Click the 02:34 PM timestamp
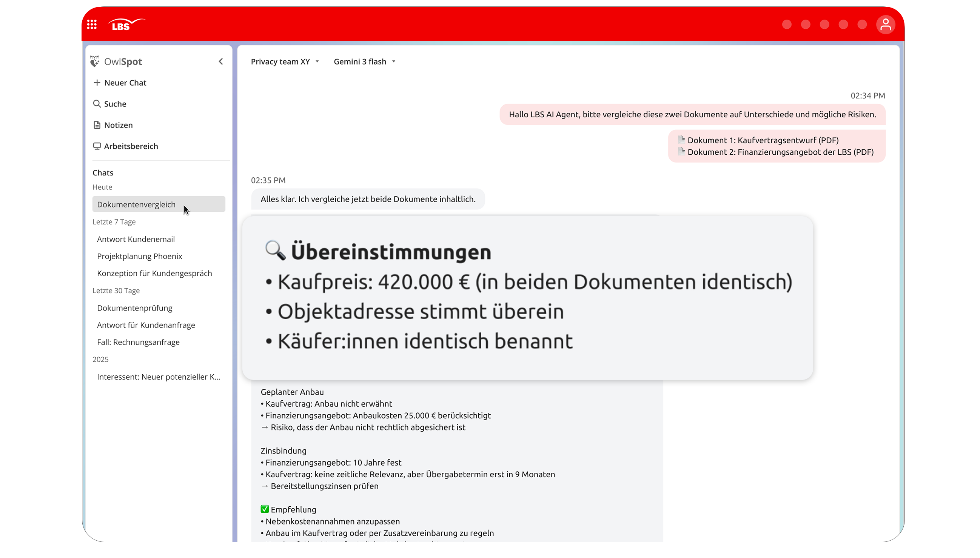The width and height of the screenshot is (980, 558). click(868, 96)
